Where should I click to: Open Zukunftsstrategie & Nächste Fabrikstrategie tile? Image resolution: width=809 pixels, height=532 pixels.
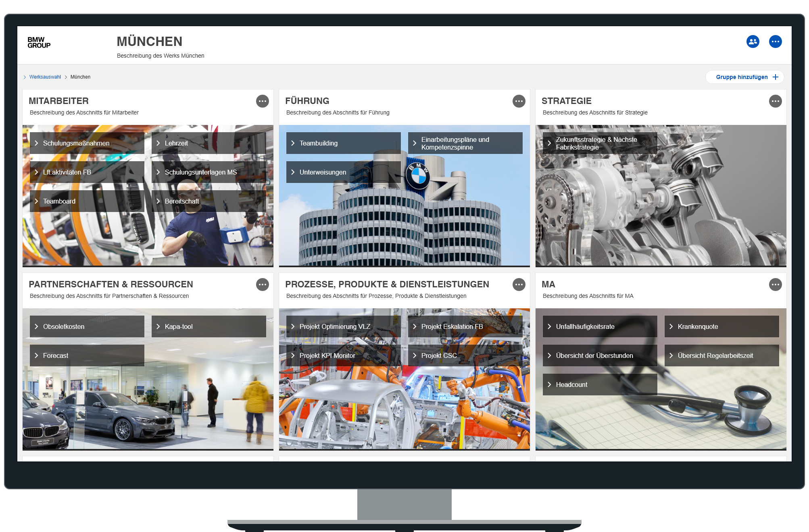(600, 143)
